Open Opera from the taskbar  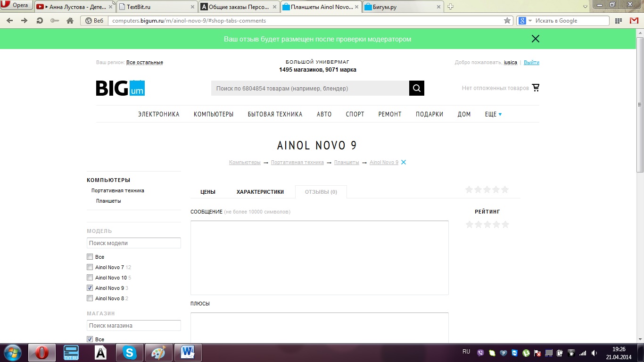pyautogui.click(x=42, y=353)
